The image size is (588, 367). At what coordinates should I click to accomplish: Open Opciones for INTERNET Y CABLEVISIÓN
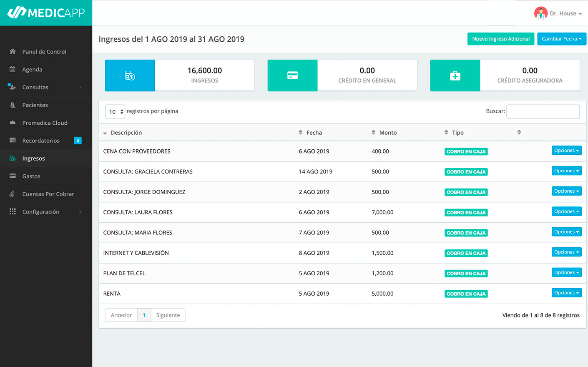tap(566, 252)
